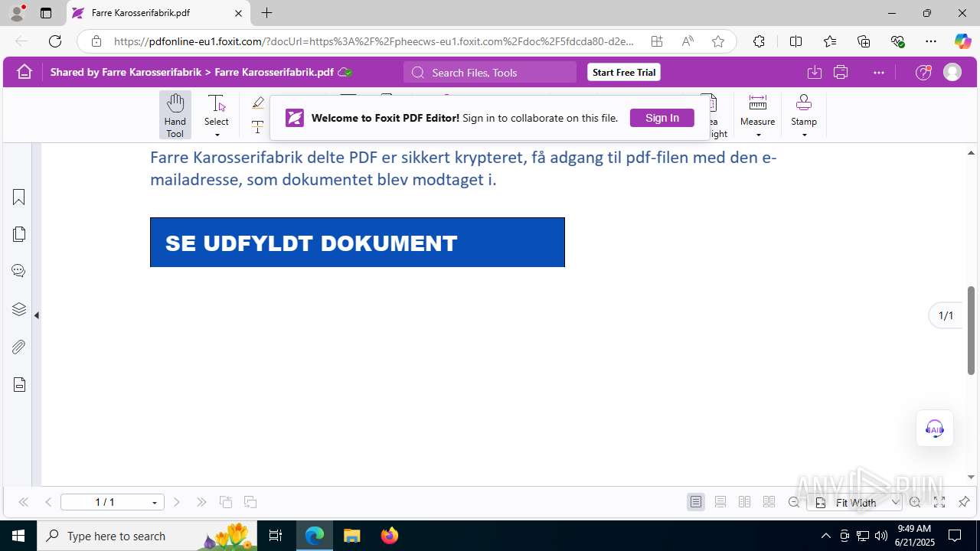Click the Measure ruler tool
Image resolution: width=980 pixels, height=551 pixels.
(758, 103)
